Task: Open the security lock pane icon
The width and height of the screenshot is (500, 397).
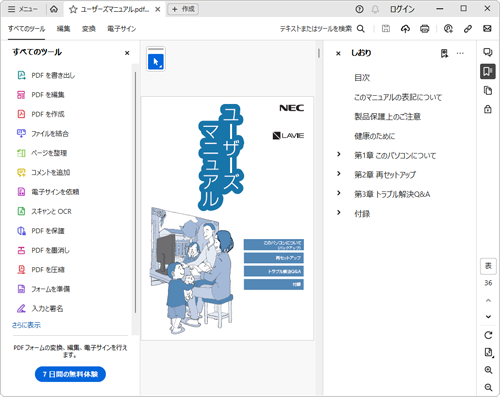Action: tap(488, 109)
